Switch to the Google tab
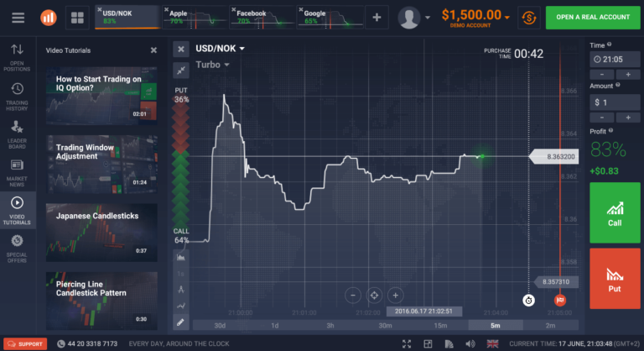 tap(330, 18)
